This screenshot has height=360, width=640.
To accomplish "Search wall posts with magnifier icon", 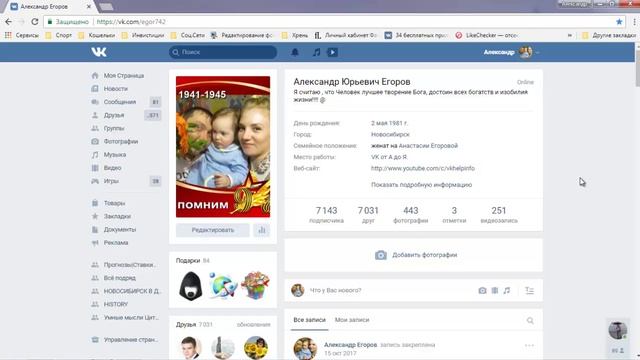I will pyautogui.click(x=530, y=320).
